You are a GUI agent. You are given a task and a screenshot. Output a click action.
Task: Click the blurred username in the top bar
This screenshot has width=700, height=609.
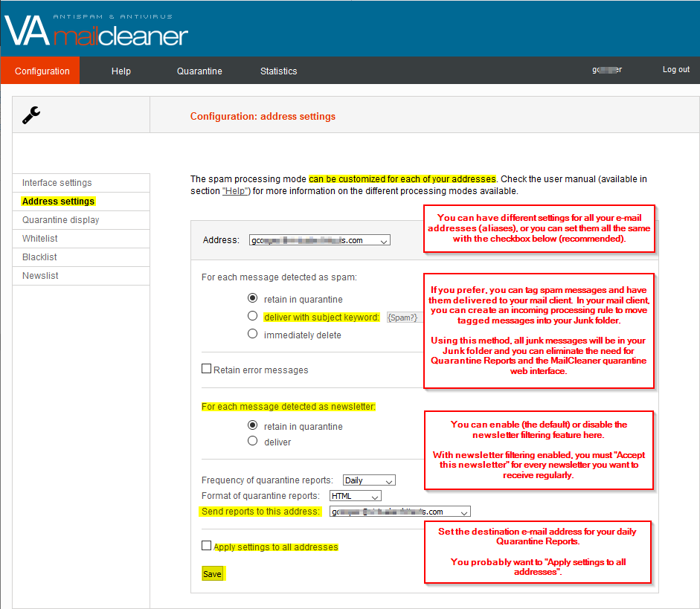pos(607,70)
